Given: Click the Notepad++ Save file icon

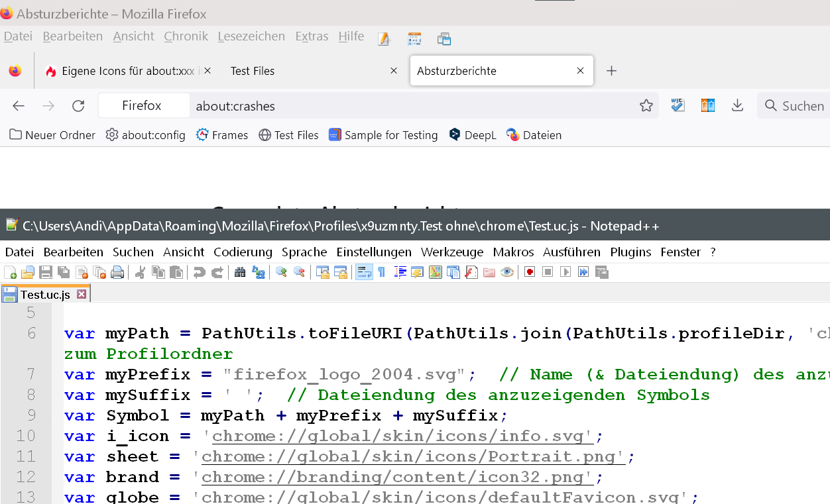Looking at the screenshot, I should click(x=46, y=272).
